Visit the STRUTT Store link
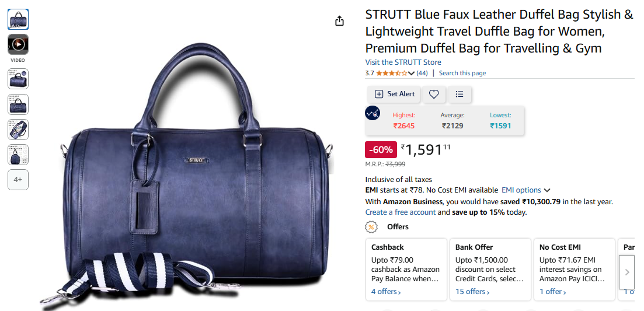644x311 pixels. coord(403,62)
